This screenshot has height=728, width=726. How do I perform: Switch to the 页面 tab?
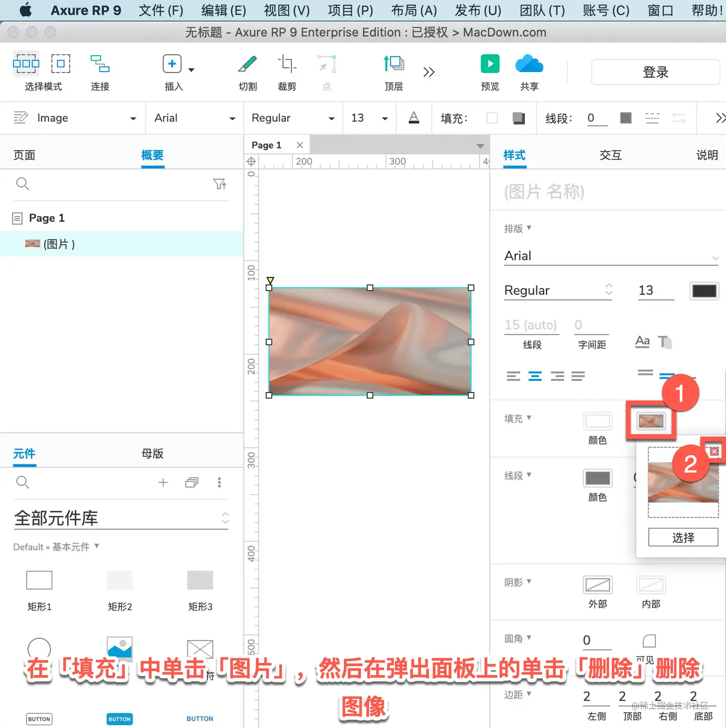pyautogui.click(x=24, y=155)
